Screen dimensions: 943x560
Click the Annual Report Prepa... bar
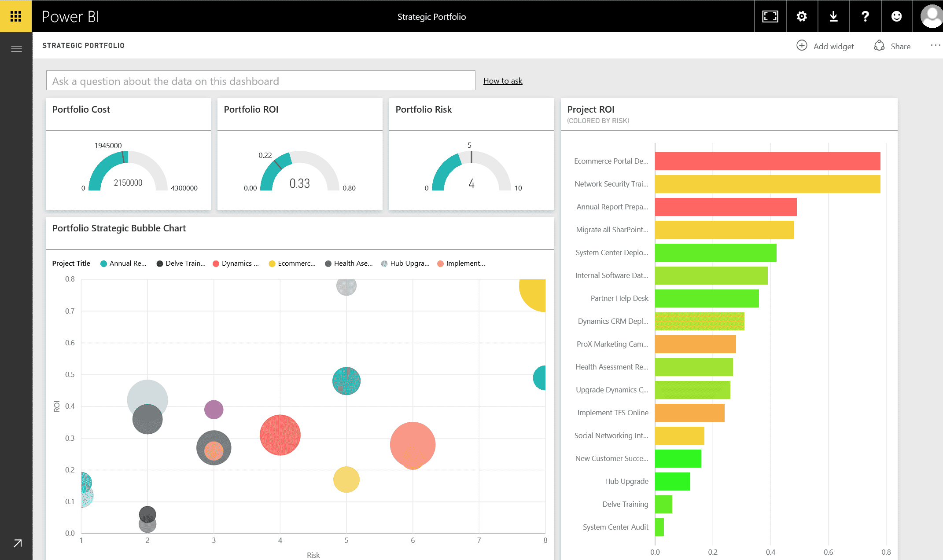(726, 207)
